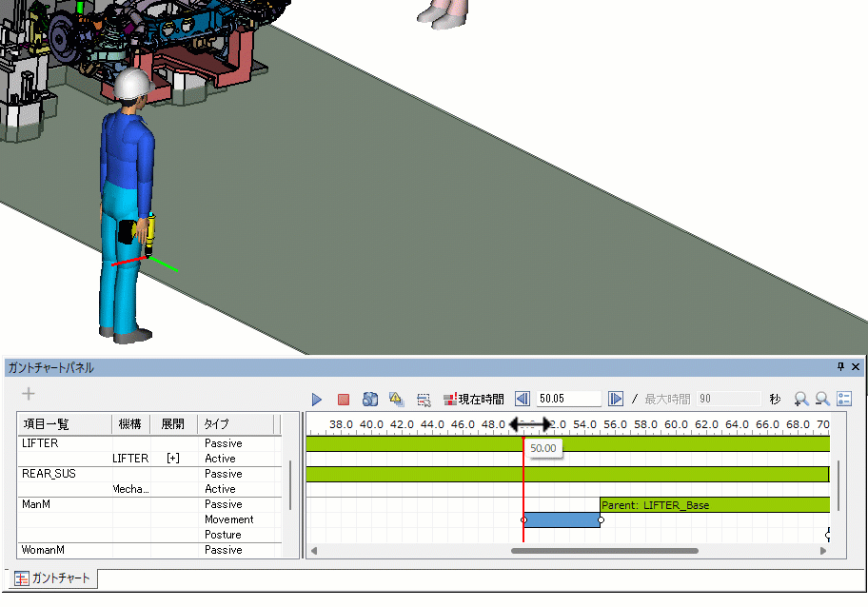The width and height of the screenshot is (868, 607).
Task: Click the dashed selection-box icon in toolbar
Action: coord(424,400)
